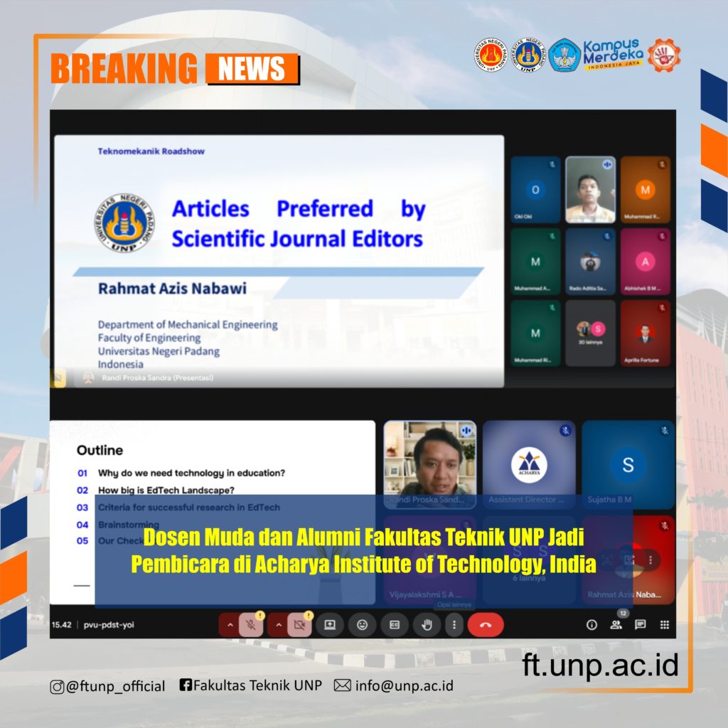
Task: Open the meeting info icon
Action: point(591,625)
